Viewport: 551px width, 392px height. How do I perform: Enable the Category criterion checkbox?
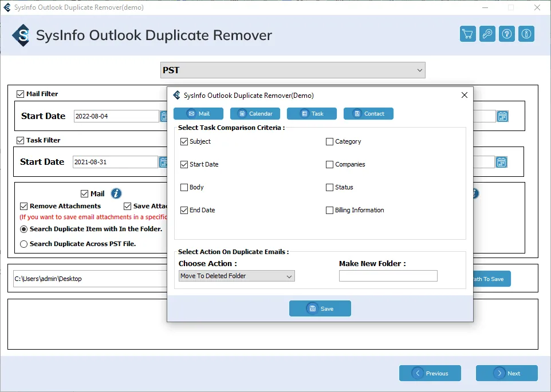329,141
